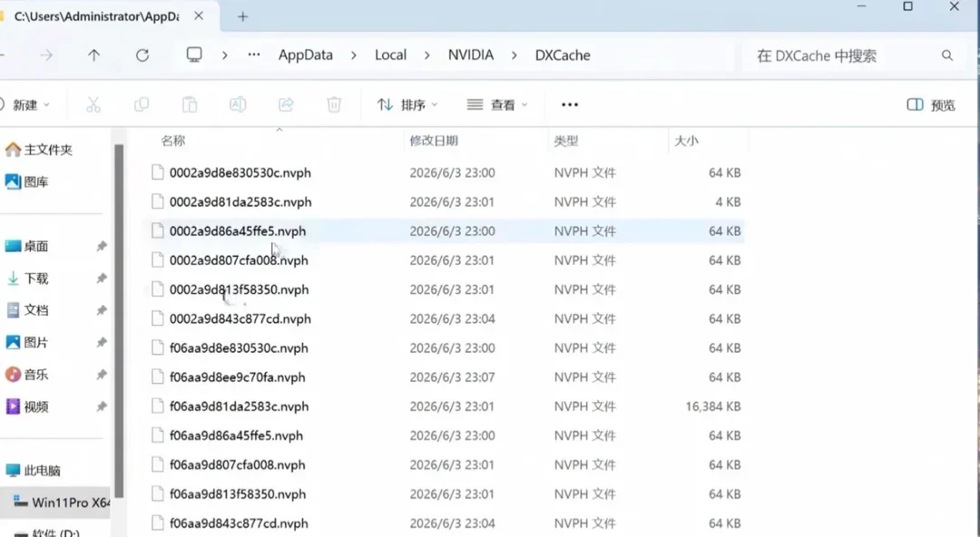
Task: Click the Copy icon in toolbar
Action: tap(142, 104)
